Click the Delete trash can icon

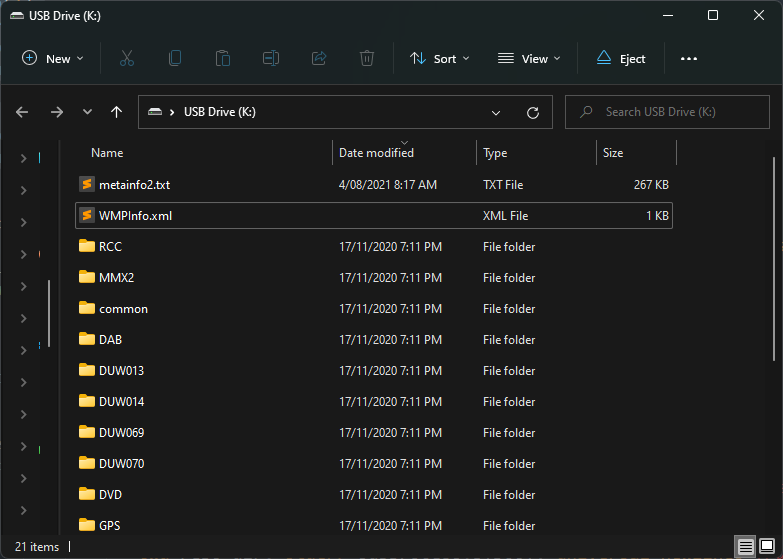click(367, 58)
